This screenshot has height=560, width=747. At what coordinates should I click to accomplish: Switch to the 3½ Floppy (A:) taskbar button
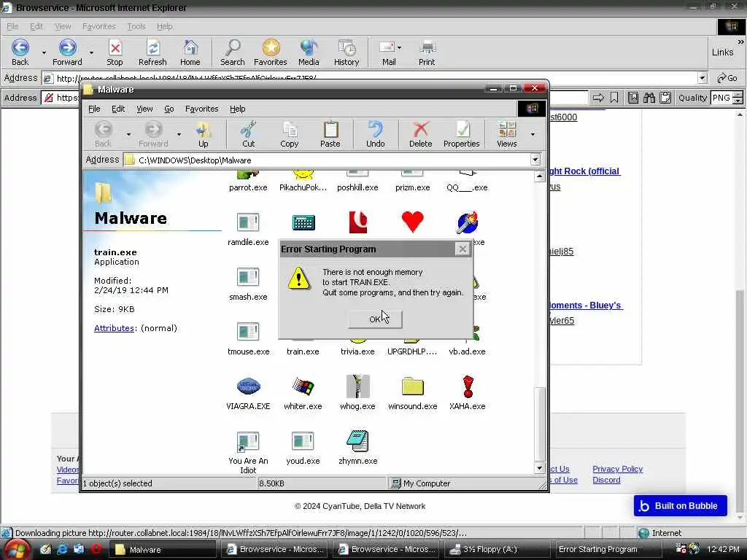click(x=498, y=549)
